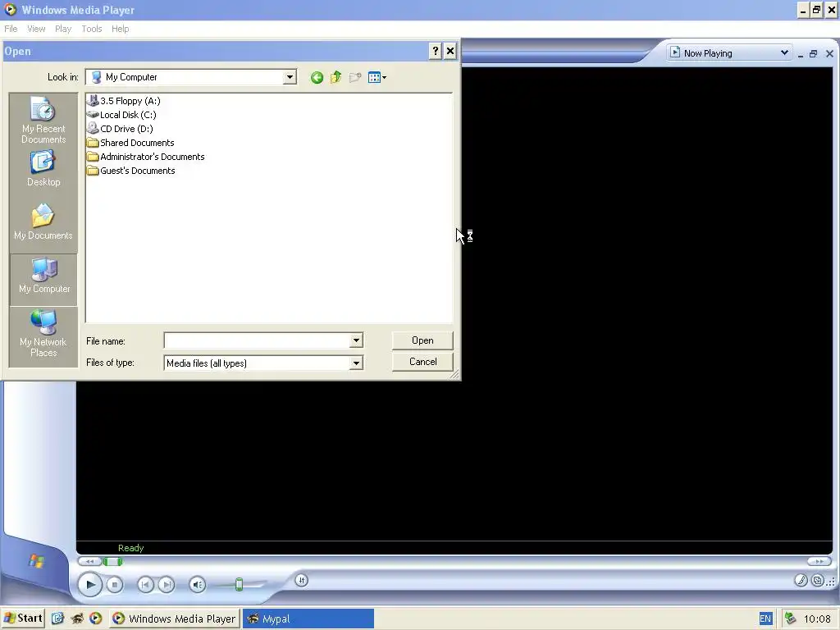
Task: Open the File menu
Action: point(11,29)
